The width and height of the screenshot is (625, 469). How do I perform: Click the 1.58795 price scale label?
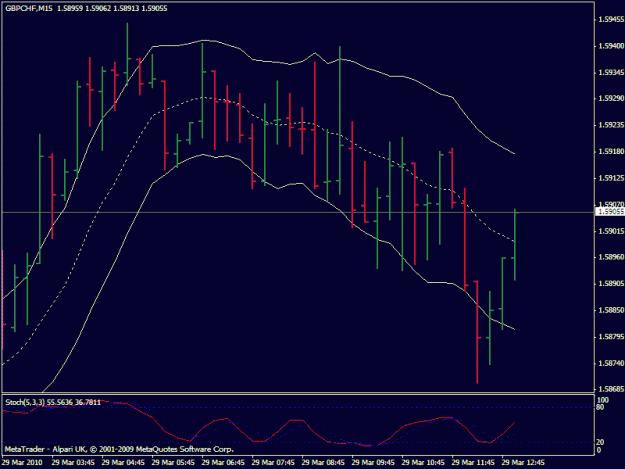[x=611, y=337]
